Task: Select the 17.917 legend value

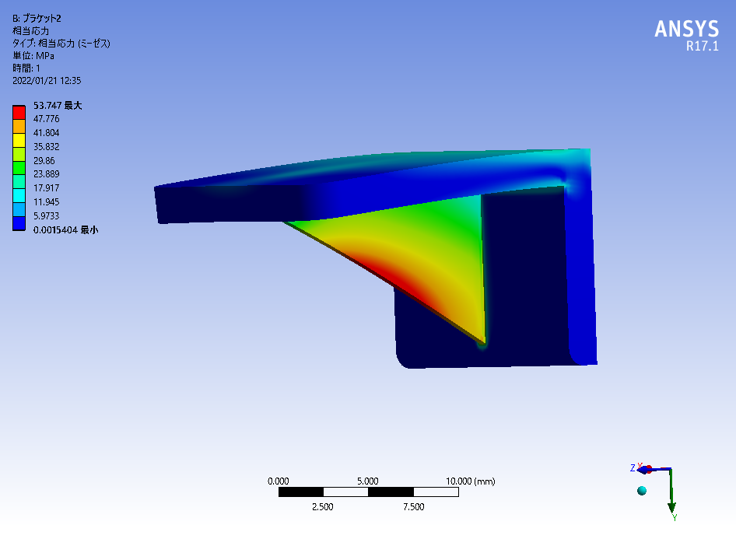Action: click(x=46, y=187)
